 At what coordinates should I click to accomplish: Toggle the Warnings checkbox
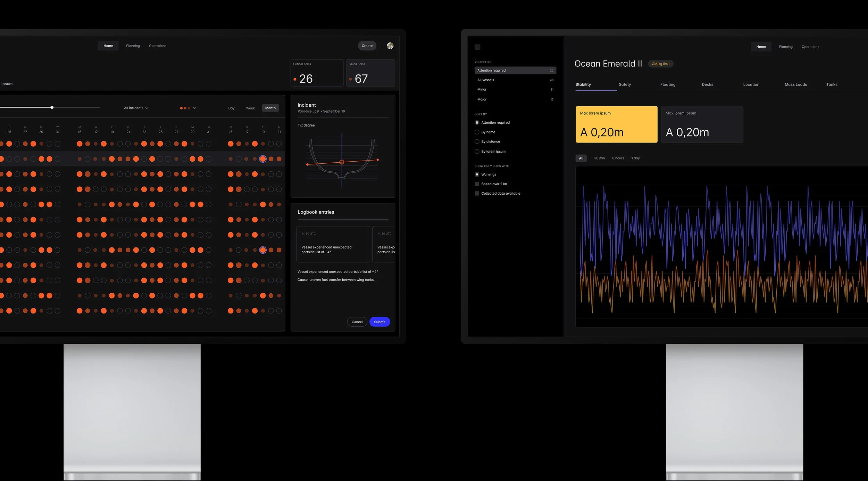477,174
